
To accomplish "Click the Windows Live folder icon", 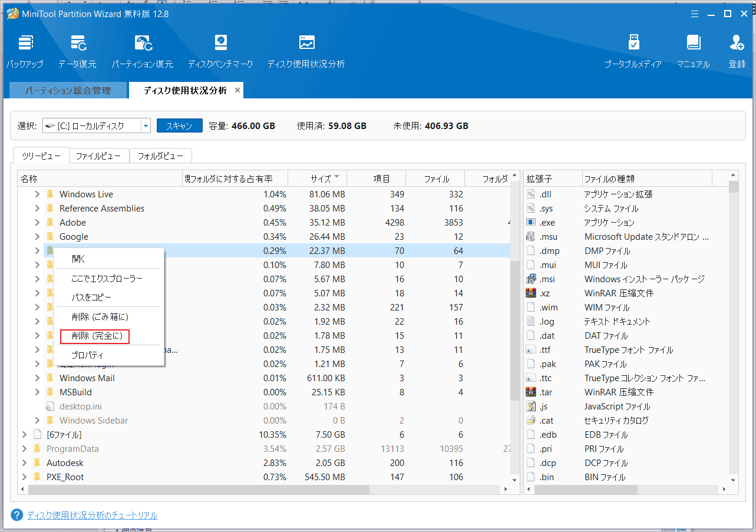I will 50,194.
